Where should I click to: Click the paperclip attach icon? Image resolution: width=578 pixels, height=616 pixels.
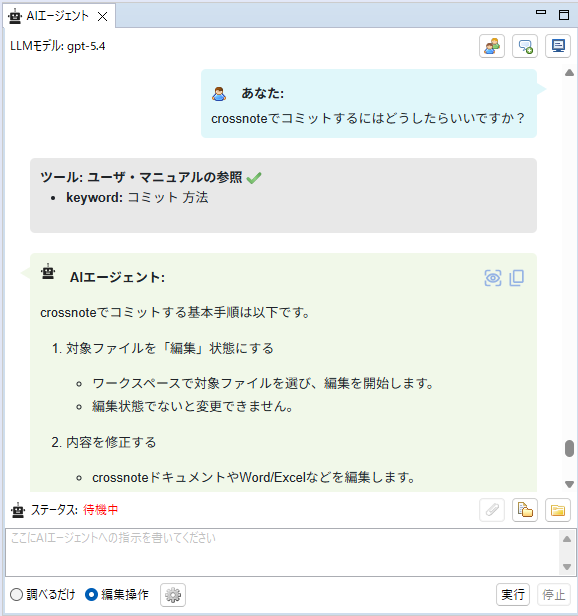click(492, 510)
